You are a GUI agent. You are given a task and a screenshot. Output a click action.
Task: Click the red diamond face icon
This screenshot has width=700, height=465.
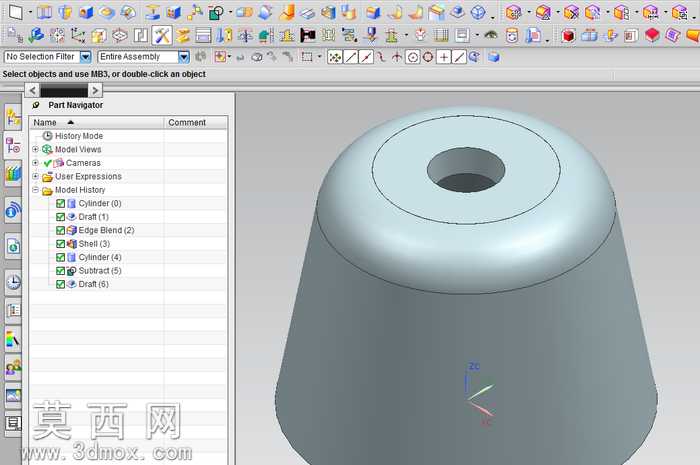coord(652,35)
